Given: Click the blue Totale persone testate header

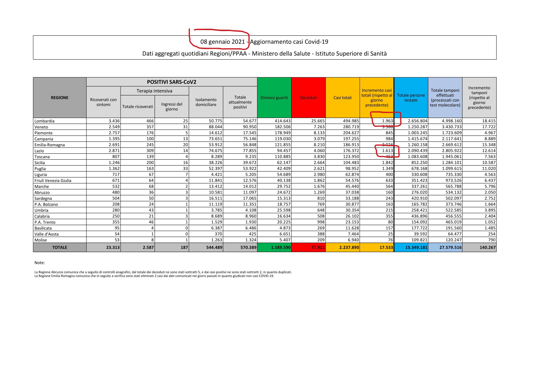Looking at the screenshot, I should 411,97.
